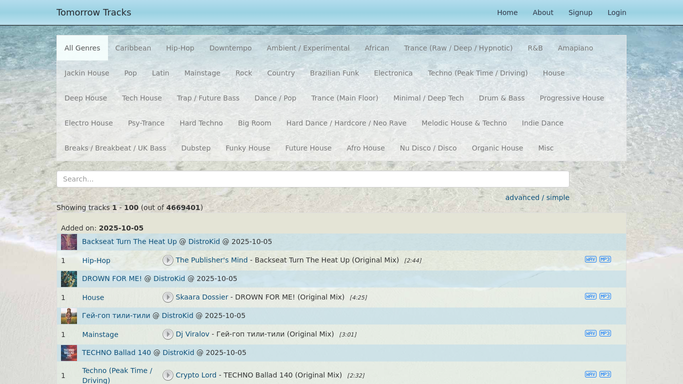Switch to advanced search mode
Image resolution: width=683 pixels, height=384 pixels.
click(x=522, y=198)
